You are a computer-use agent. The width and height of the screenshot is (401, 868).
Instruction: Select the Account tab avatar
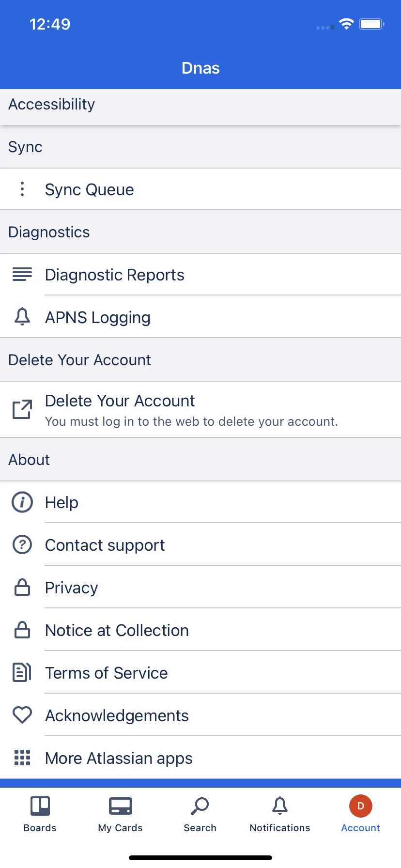(x=361, y=806)
